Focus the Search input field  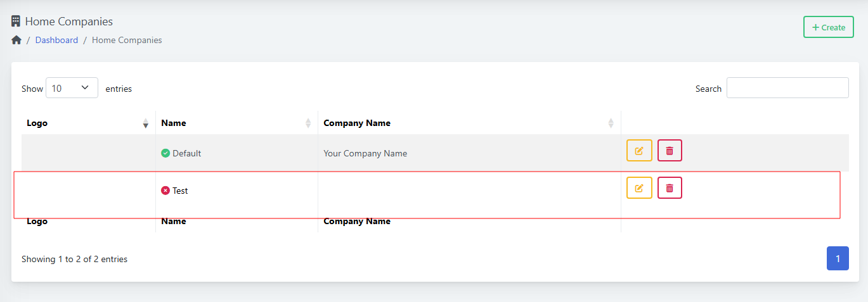click(787, 88)
